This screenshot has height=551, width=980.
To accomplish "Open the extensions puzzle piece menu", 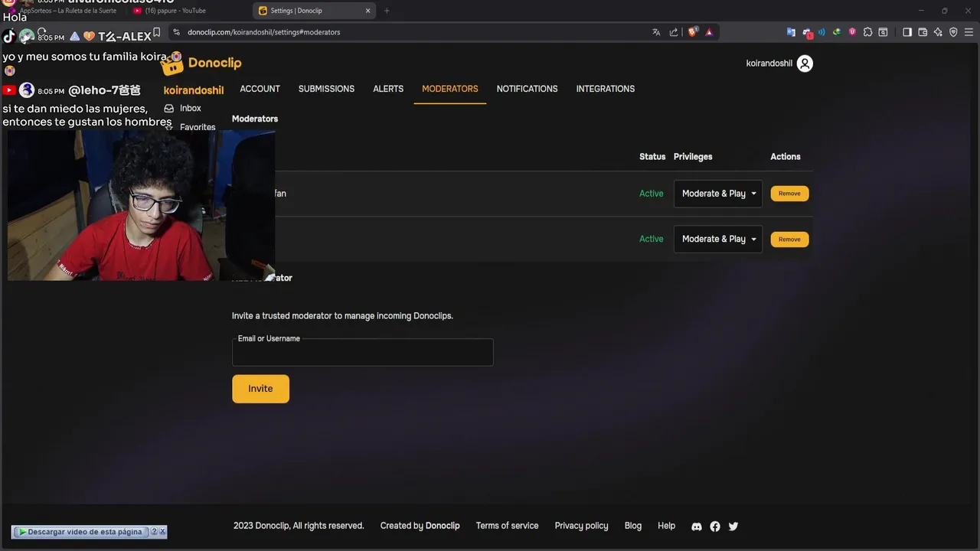I will click(867, 32).
